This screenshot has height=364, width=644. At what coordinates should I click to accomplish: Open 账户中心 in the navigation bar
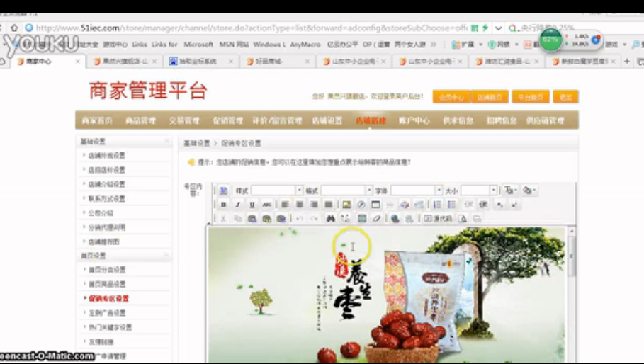[x=414, y=120]
